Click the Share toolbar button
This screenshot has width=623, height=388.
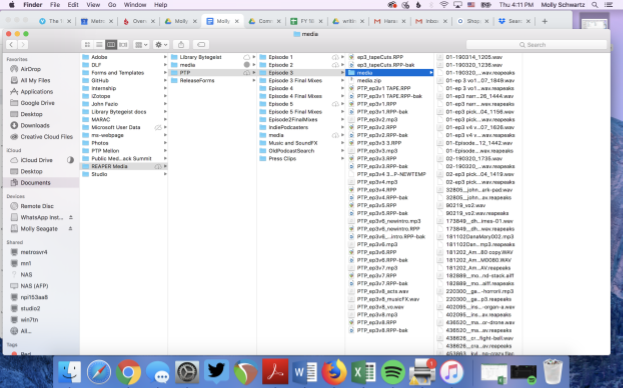point(181,44)
